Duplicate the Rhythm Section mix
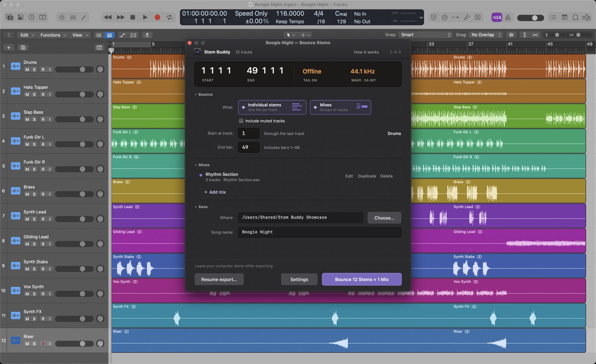The height and width of the screenshot is (364, 596). tap(367, 176)
